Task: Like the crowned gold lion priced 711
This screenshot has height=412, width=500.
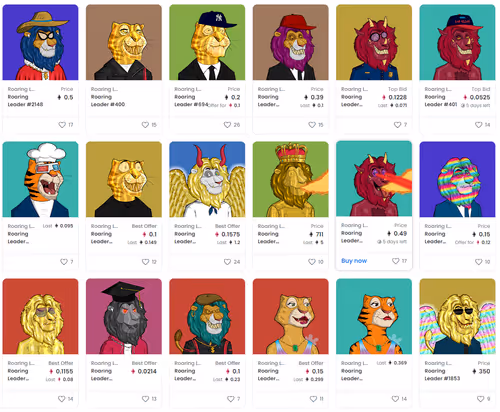Action: pos(312,262)
